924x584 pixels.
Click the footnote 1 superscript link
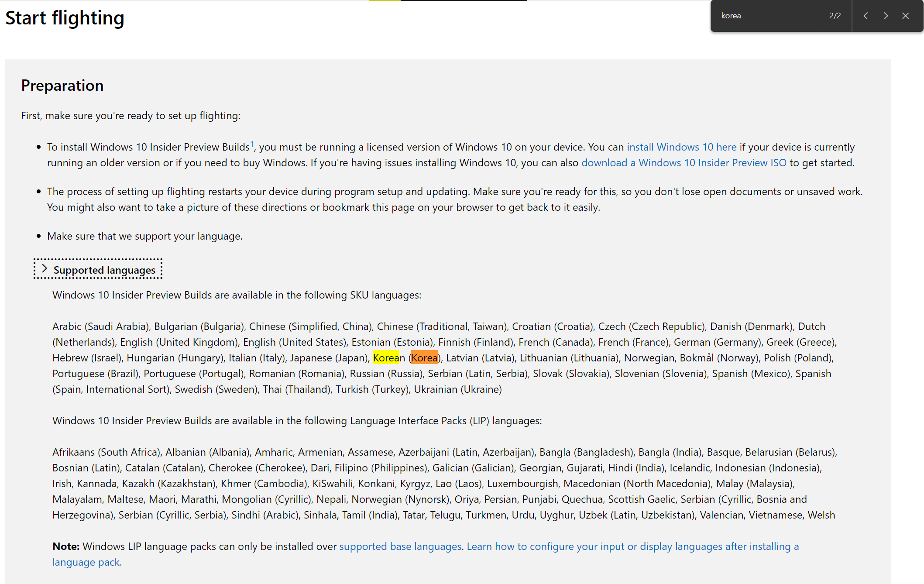point(252,144)
